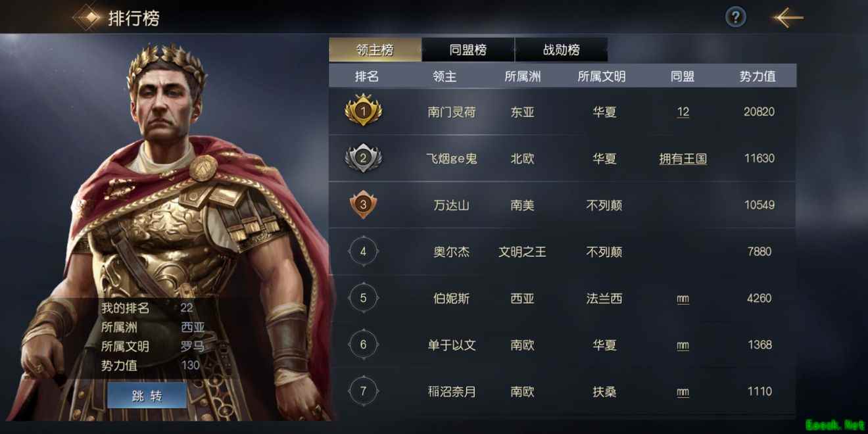Open alliance link 12 for 南门灵荷
This screenshot has height=434, width=868.
point(683,112)
